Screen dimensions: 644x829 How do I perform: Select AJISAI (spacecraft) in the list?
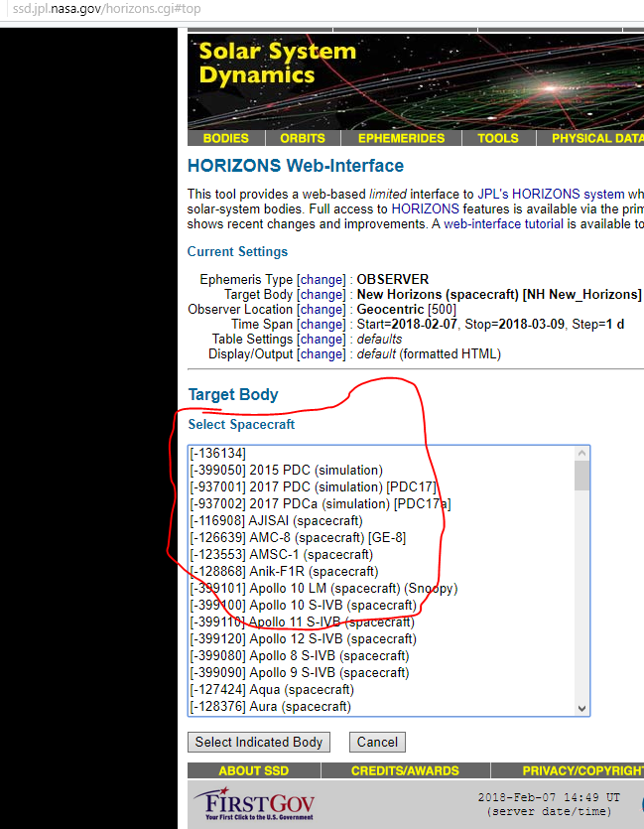coord(276,520)
